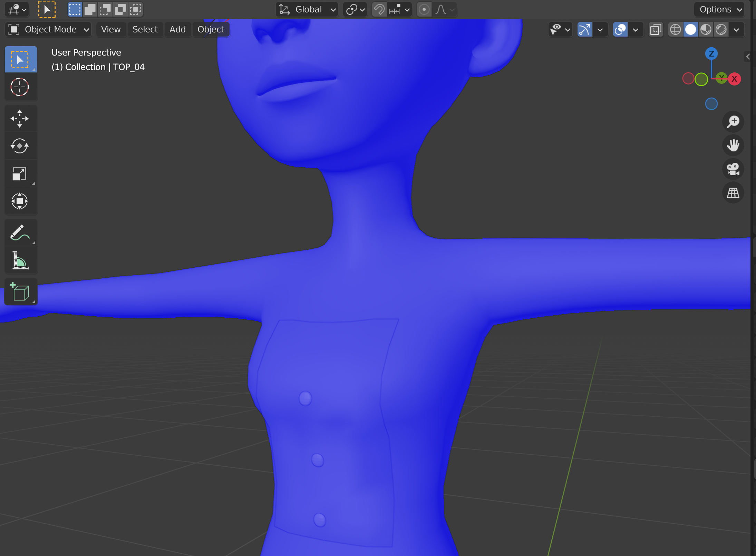Viewport: 756px width, 556px height.
Task: Click the negative X axis gizmo circle
Action: click(x=688, y=79)
